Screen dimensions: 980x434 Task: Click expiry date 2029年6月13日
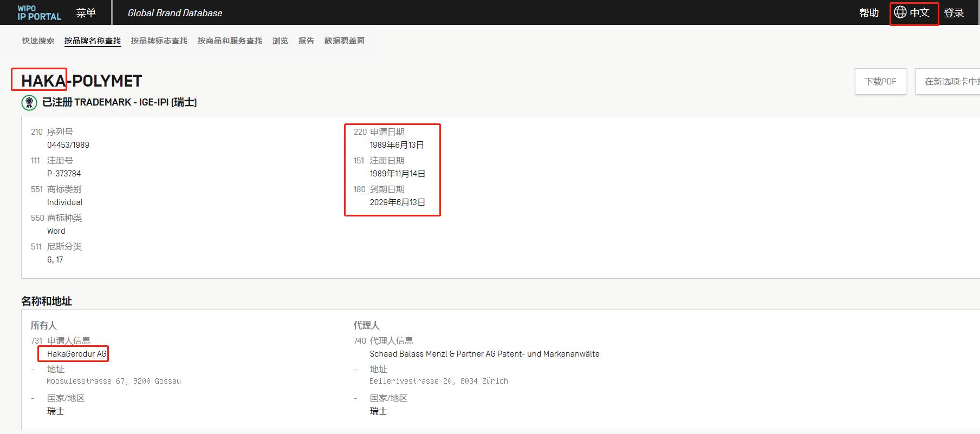point(398,202)
